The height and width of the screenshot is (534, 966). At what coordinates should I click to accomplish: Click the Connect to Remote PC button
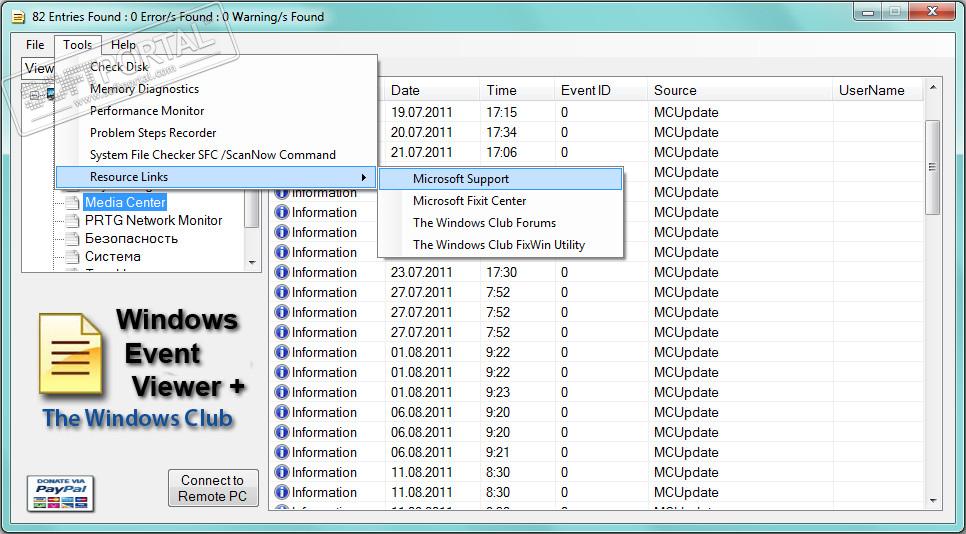click(213, 488)
